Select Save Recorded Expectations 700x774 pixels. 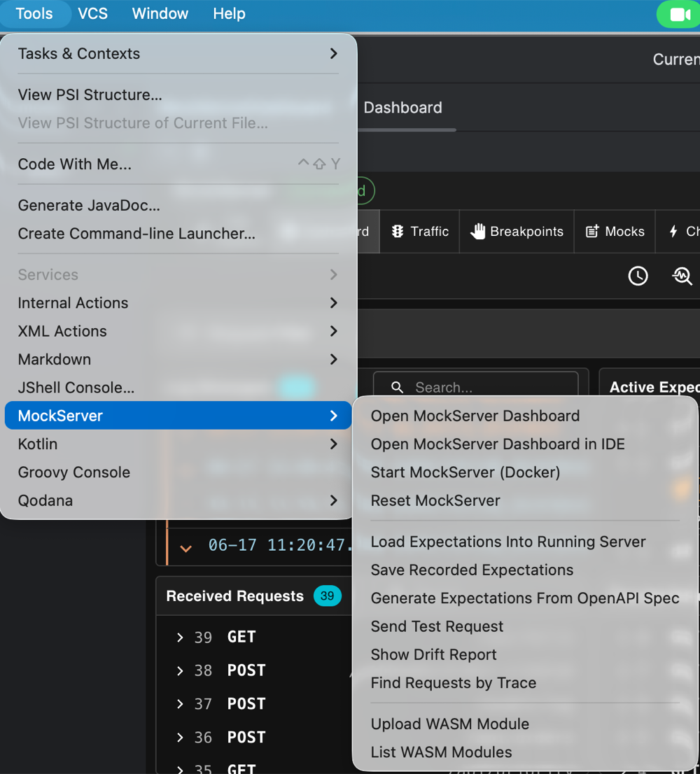tap(525, 570)
